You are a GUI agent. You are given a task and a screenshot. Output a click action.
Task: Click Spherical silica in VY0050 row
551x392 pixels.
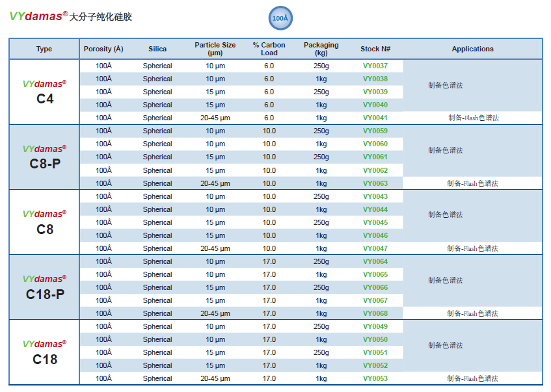pyautogui.click(x=157, y=339)
